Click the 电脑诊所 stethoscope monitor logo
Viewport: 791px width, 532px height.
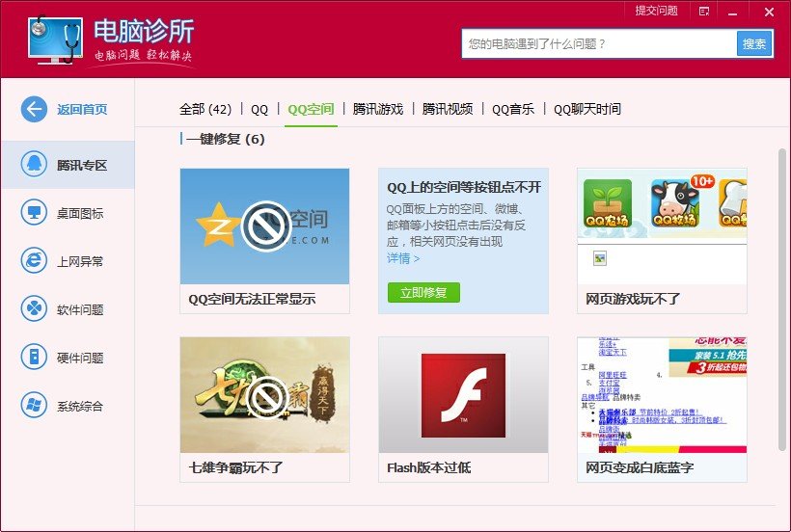point(54,40)
